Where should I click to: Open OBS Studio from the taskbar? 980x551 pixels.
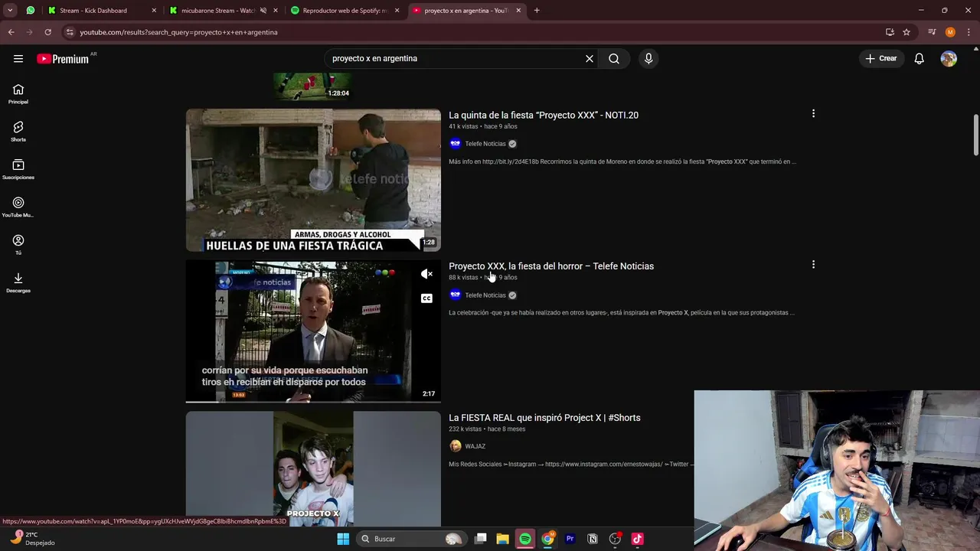(615, 539)
